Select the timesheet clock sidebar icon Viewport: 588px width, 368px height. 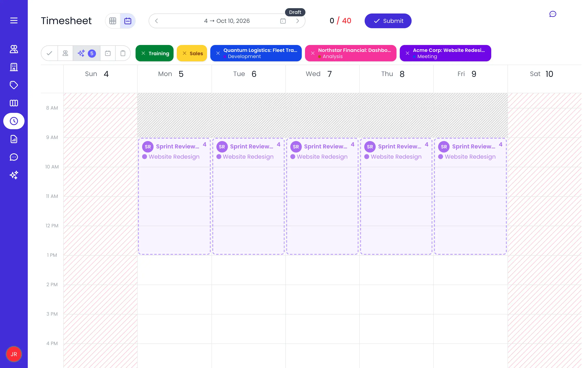point(14,121)
